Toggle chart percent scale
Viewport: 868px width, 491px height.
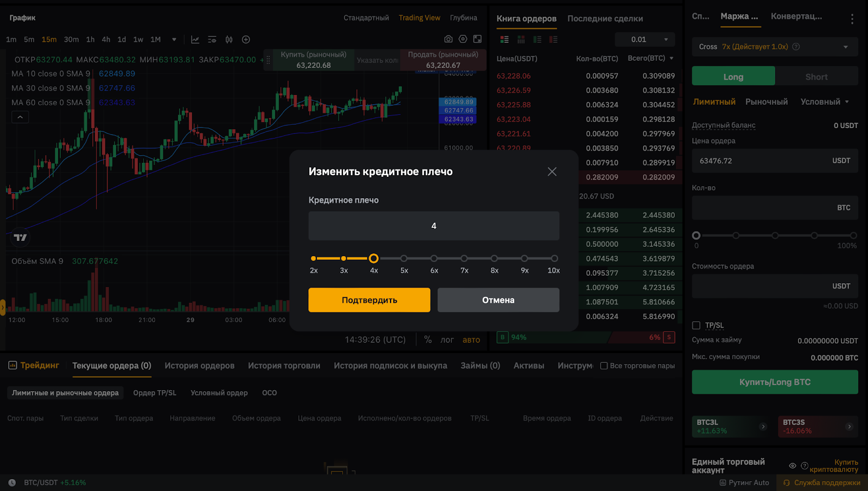coord(428,340)
